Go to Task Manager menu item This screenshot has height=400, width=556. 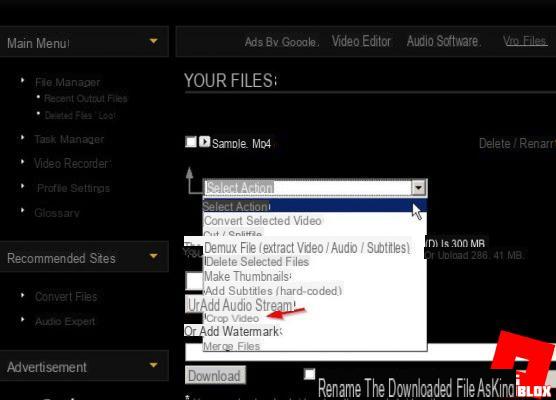(69, 139)
